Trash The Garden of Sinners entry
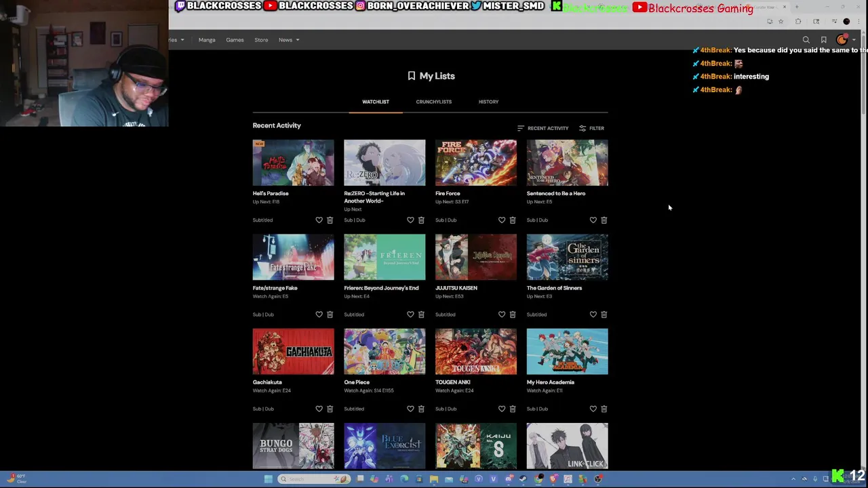The image size is (868, 488). point(604,314)
